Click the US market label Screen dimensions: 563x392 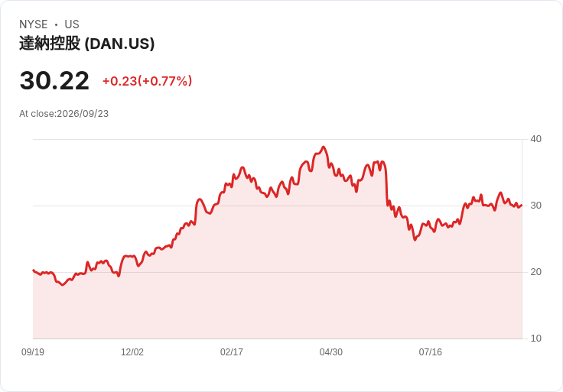tap(72, 24)
